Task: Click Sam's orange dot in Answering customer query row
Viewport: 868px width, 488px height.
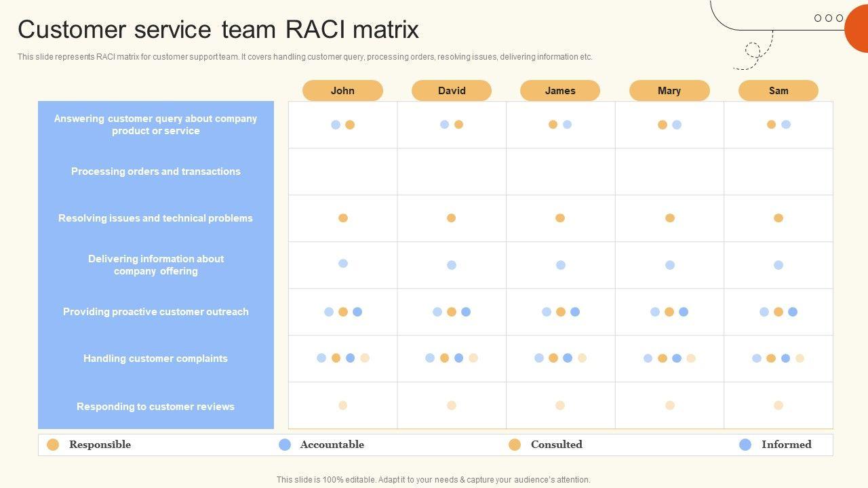Action: click(772, 125)
